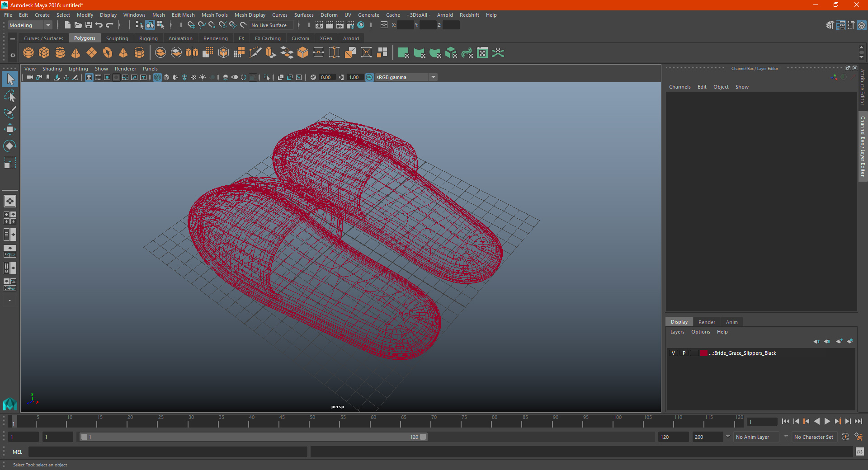This screenshot has height=470, width=868.
Task: Activate the Rotate tool
Action: click(10, 146)
